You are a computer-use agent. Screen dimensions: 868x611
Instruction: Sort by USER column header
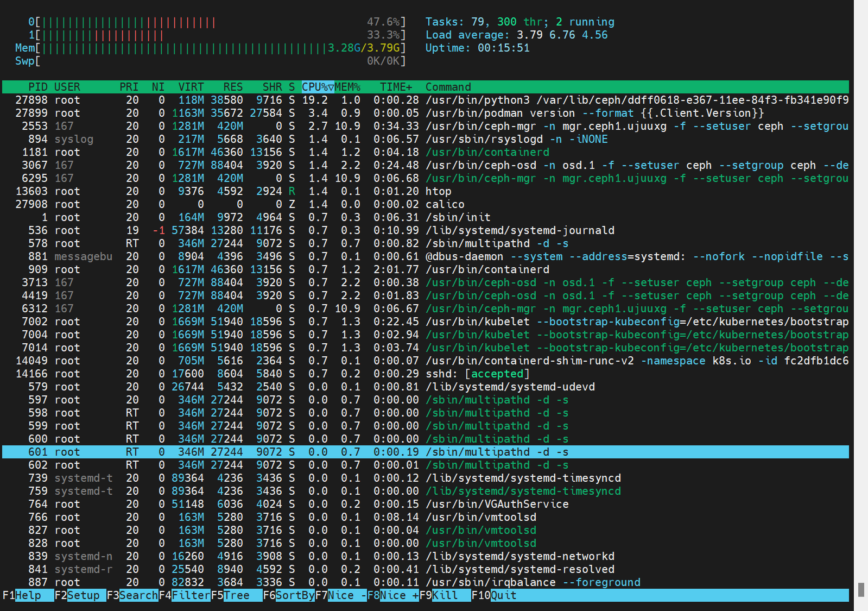coord(67,87)
